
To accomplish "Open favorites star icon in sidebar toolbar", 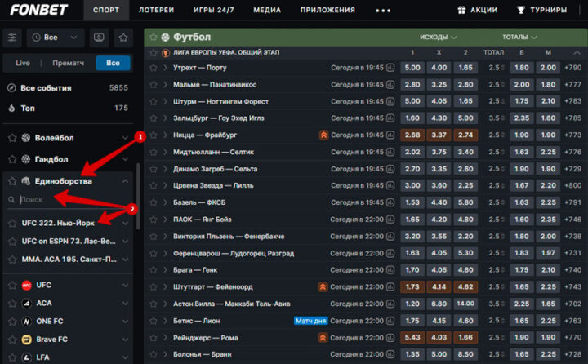I will (122, 38).
